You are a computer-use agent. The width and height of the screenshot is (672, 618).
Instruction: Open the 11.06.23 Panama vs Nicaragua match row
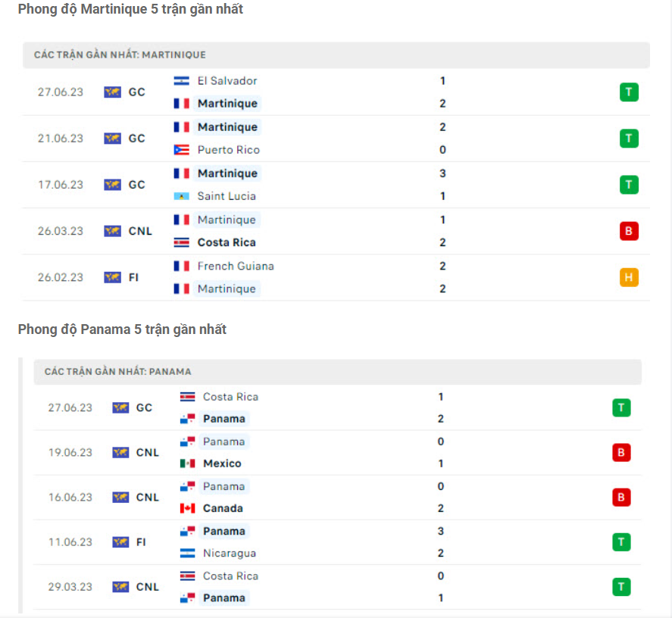click(333, 542)
